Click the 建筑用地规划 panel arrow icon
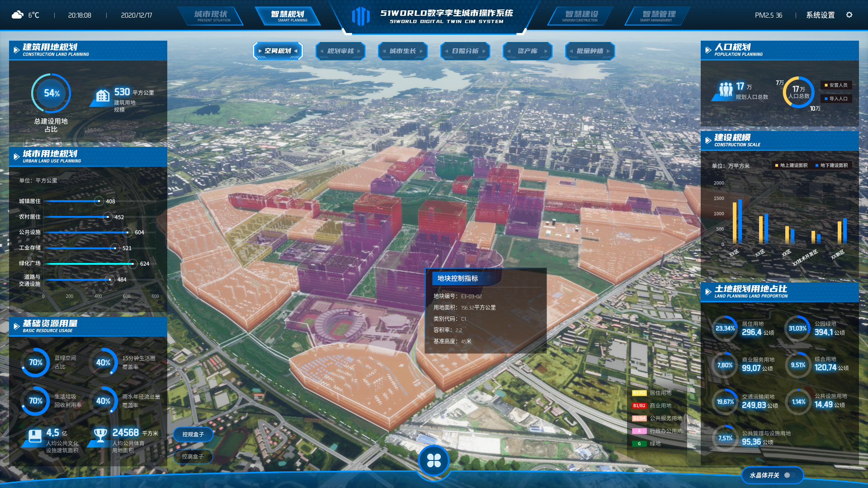Viewport: 868px width, 488px height. (16, 50)
